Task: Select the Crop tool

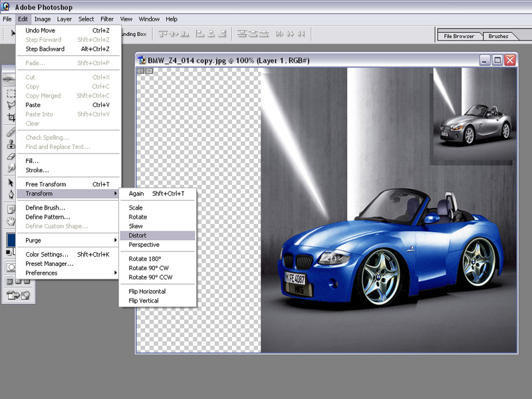Action: point(11,118)
